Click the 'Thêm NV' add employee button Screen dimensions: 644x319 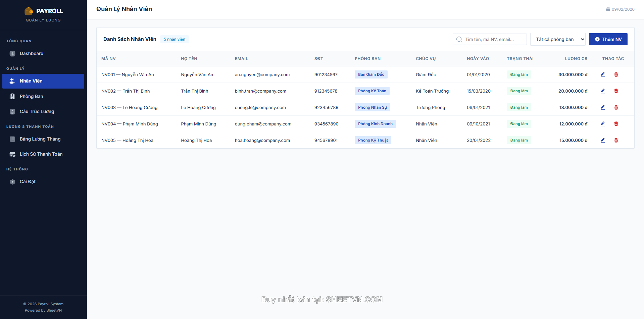click(608, 39)
